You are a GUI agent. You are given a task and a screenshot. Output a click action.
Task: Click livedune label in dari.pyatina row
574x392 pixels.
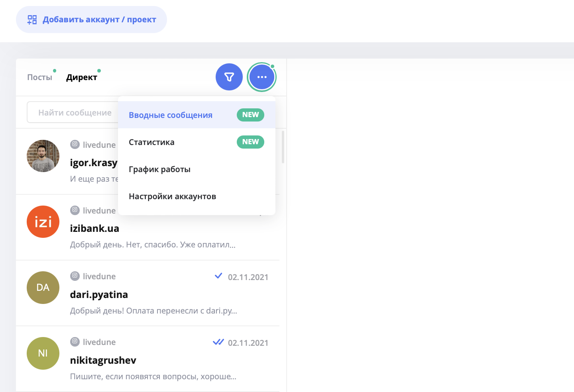point(99,276)
